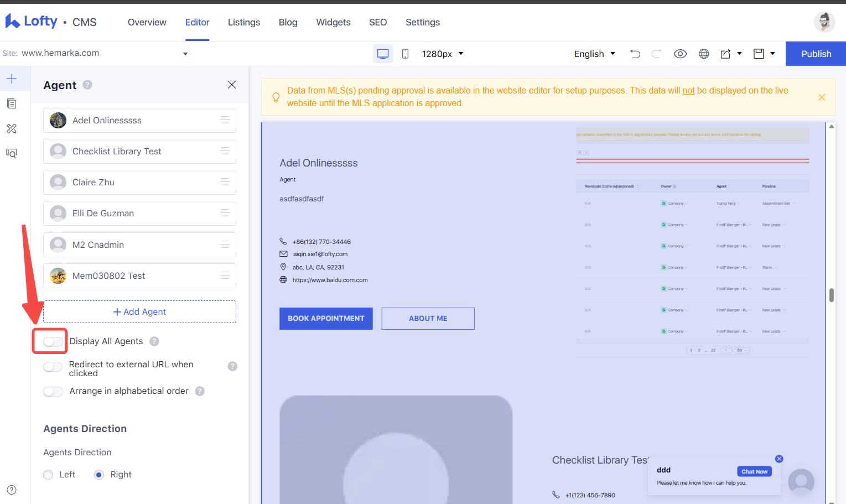Expand the site URL dropdown
This screenshot has width=846, height=504.
pyautogui.click(x=185, y=54)
